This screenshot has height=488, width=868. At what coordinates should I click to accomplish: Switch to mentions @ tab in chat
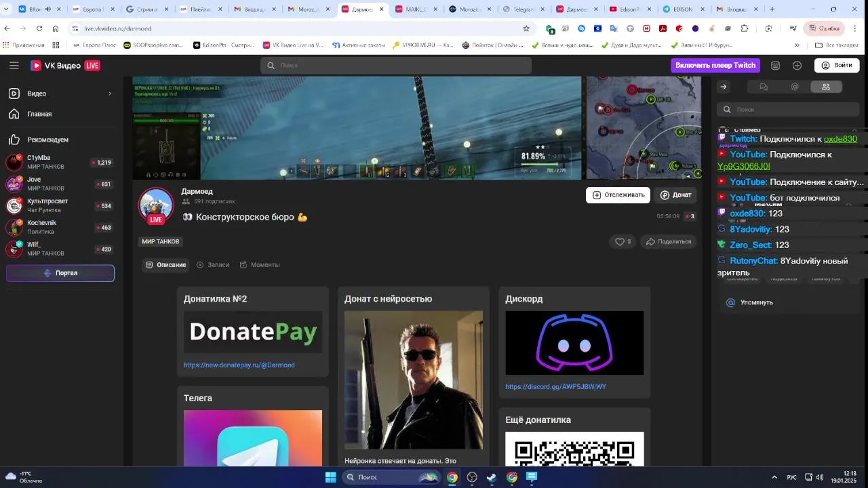pyautogui.click(x=795, y=87)
